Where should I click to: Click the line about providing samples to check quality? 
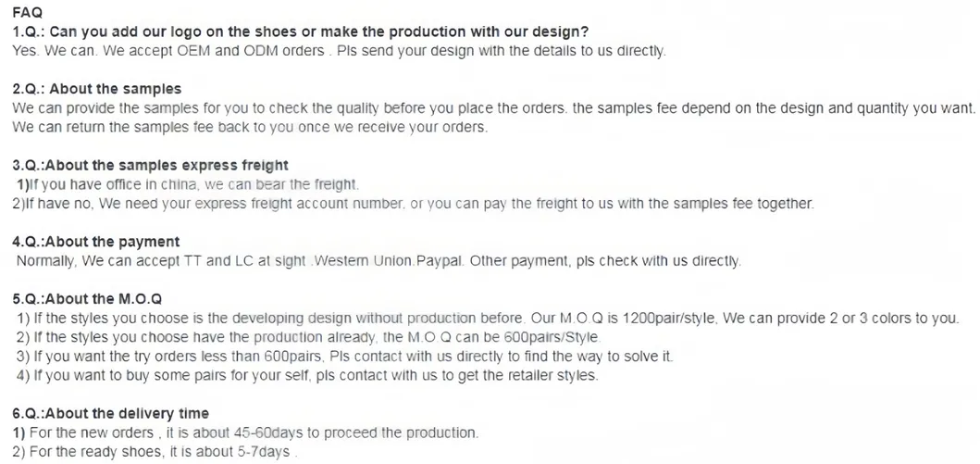(x=493, y=108)
